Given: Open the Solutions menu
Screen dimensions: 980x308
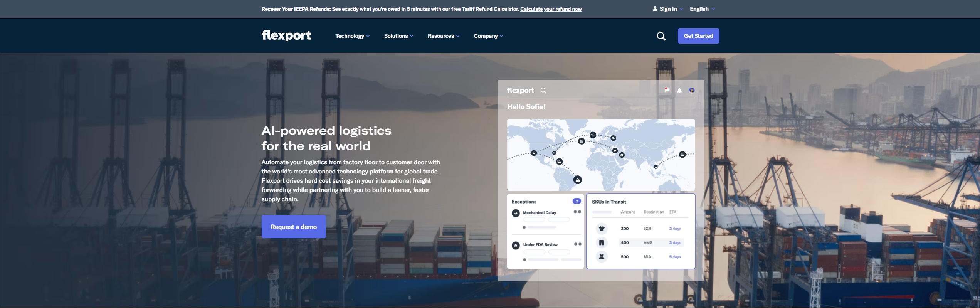Looking at the screenshot, I should [398, 36].
